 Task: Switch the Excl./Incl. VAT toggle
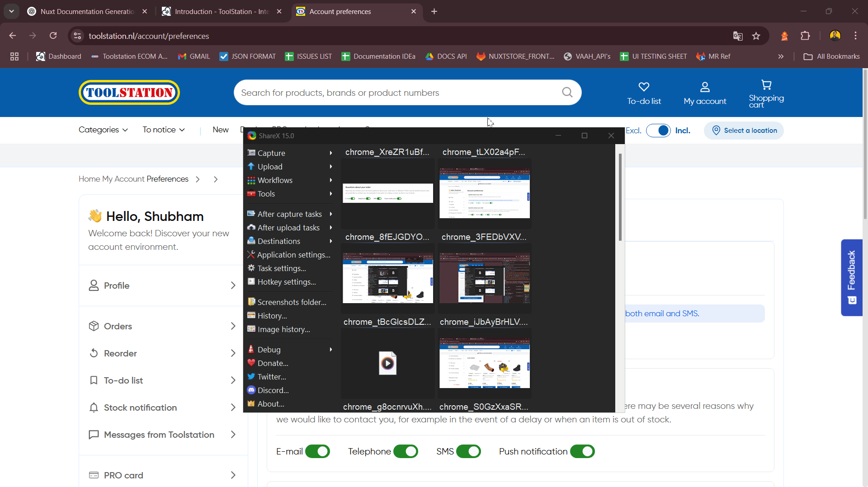pyautogui.click(x=658, y=131)
